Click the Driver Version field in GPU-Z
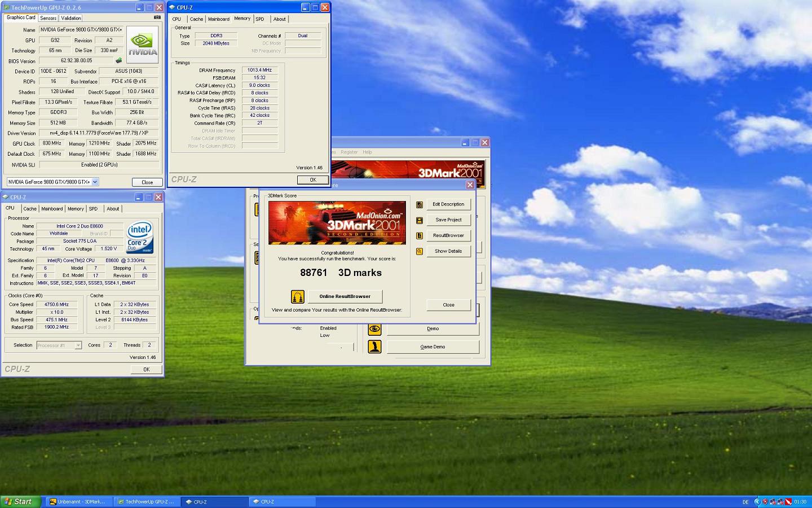This screenshot has width=812, height=508. (99, 133)
